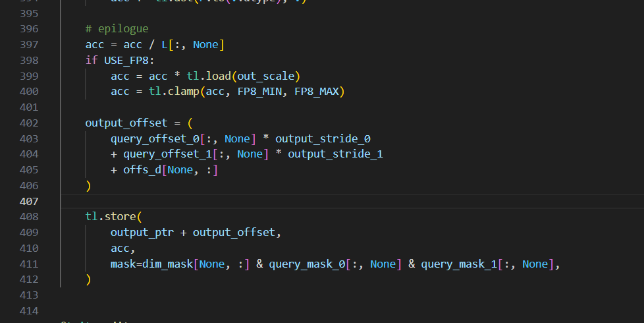Click query_mask_1 on line 411
This screenshot has width=644, height=323.
point(459,264)
